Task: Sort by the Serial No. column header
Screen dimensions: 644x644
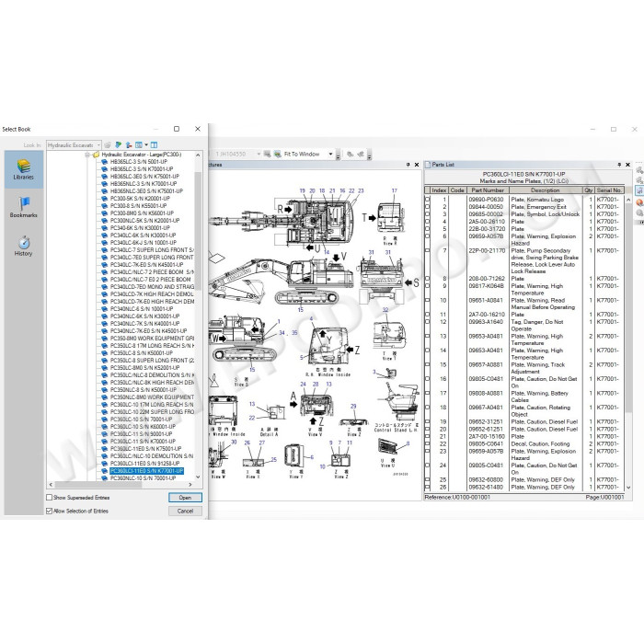Action: tap(609, 190)
